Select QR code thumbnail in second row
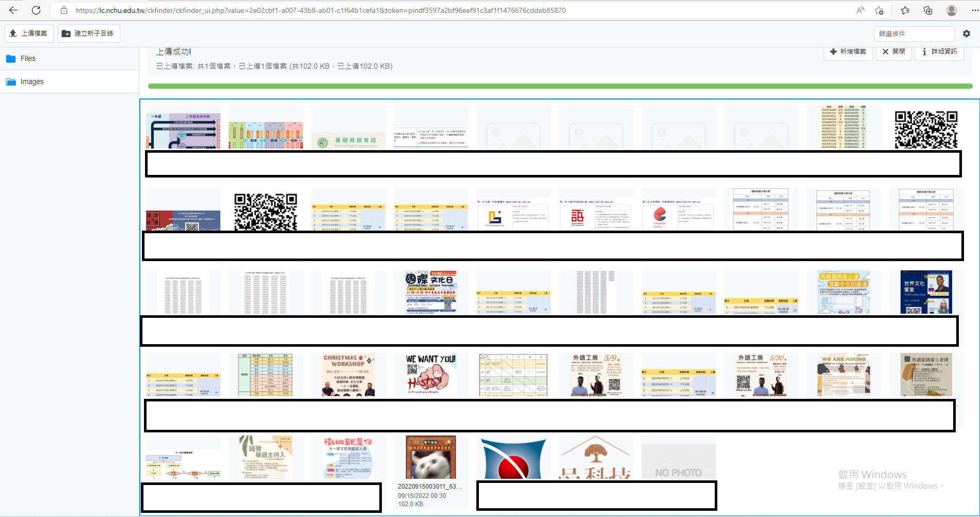Viewport: 980px width, 517px height. tap(266, 211)
